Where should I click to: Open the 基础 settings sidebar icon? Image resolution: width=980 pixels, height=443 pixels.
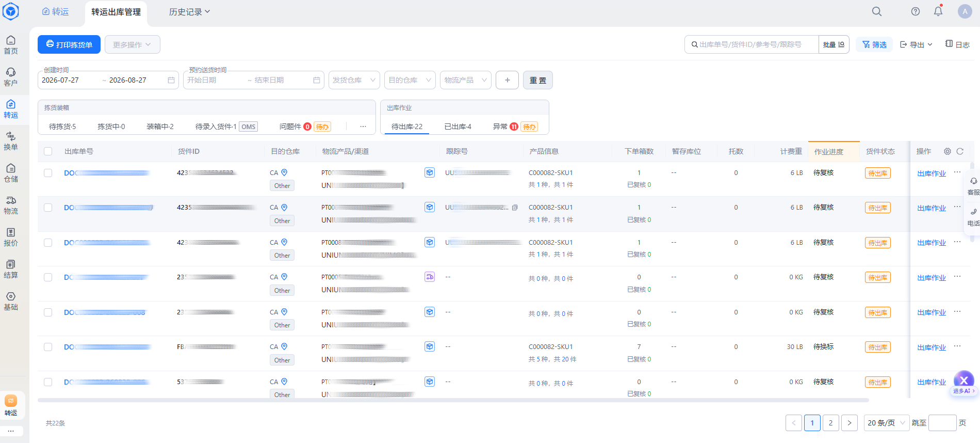(x=11, y=301)
